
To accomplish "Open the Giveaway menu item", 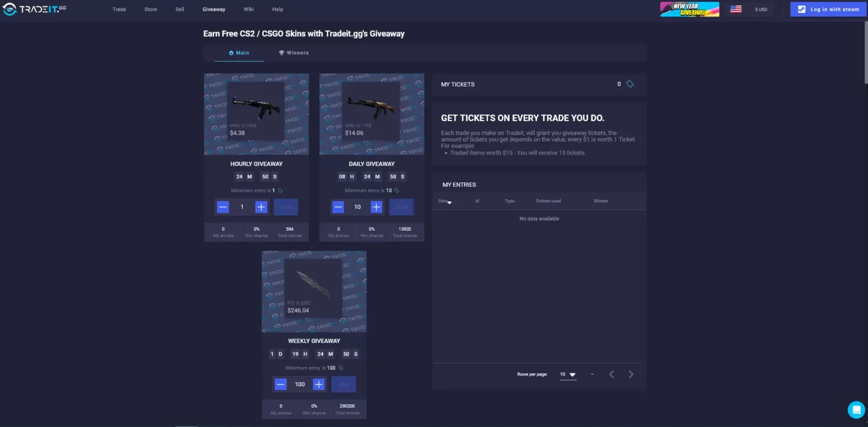I will click(x=214, y=10).
